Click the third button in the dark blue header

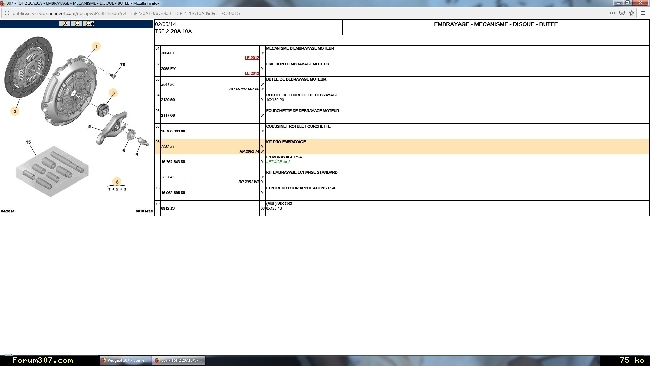pyautogui.click(x=88, y=24)
